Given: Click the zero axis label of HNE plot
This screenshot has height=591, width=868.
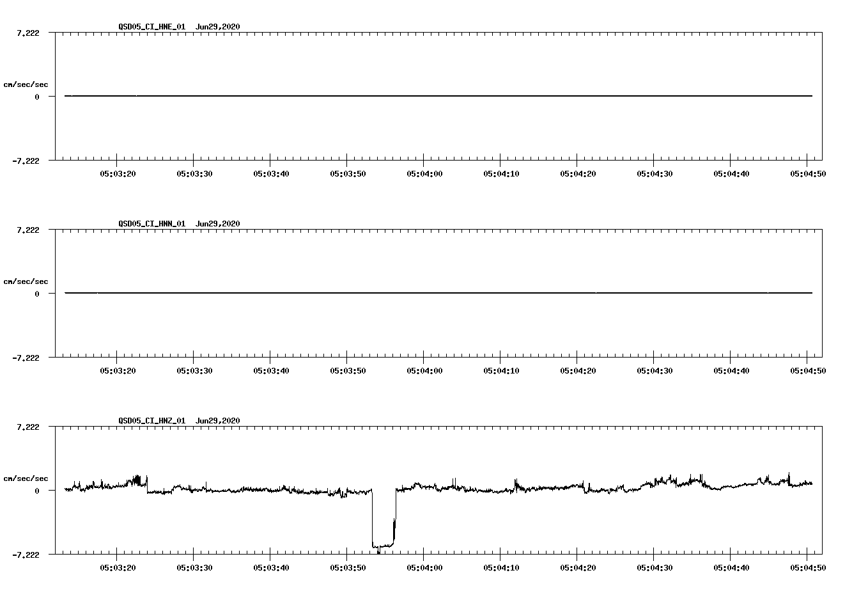Looking at the screenshot, I should pos(37,97).
